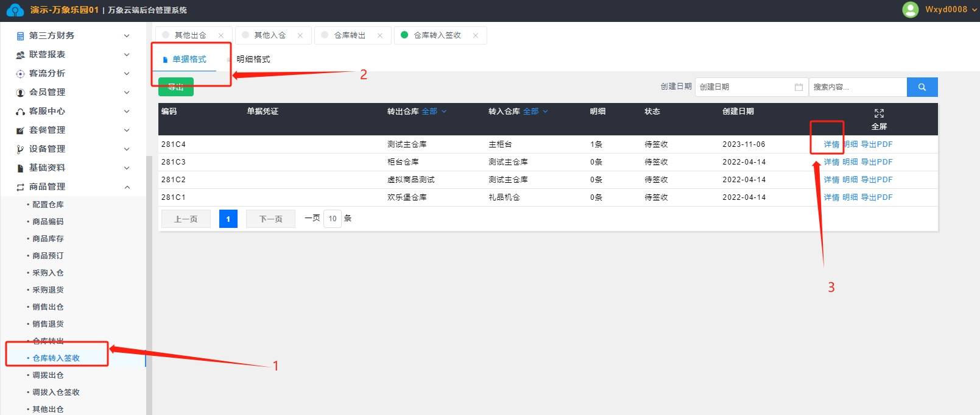Click the 套餐管理 edit icon
The height and width of the screenshot is (415, 980).
tap(20, 130)
